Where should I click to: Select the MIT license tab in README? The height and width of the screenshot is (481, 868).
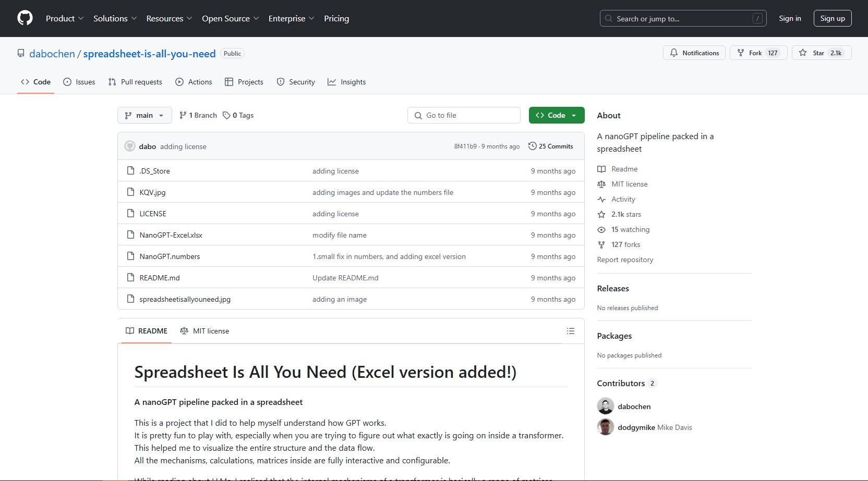[204, 331]
